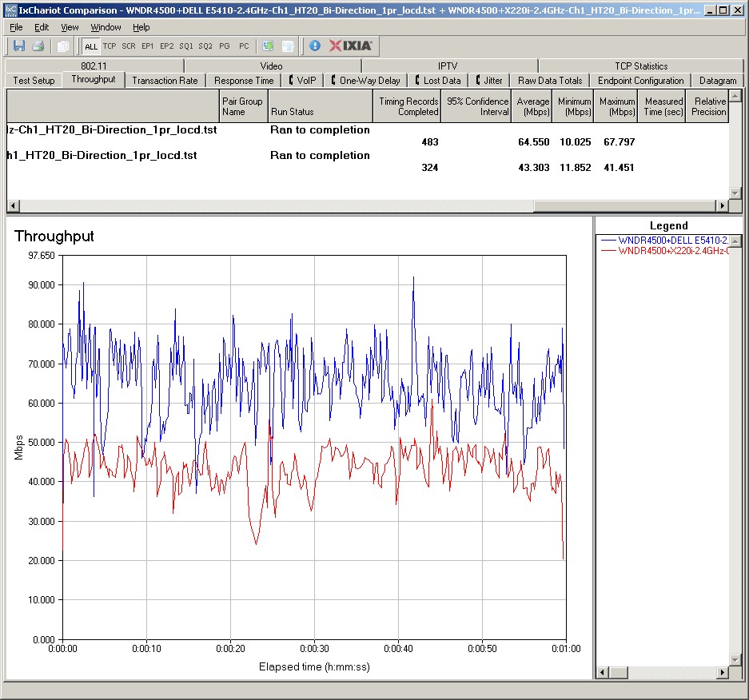
Task: Open the Window menu
Action: (106, 27)
